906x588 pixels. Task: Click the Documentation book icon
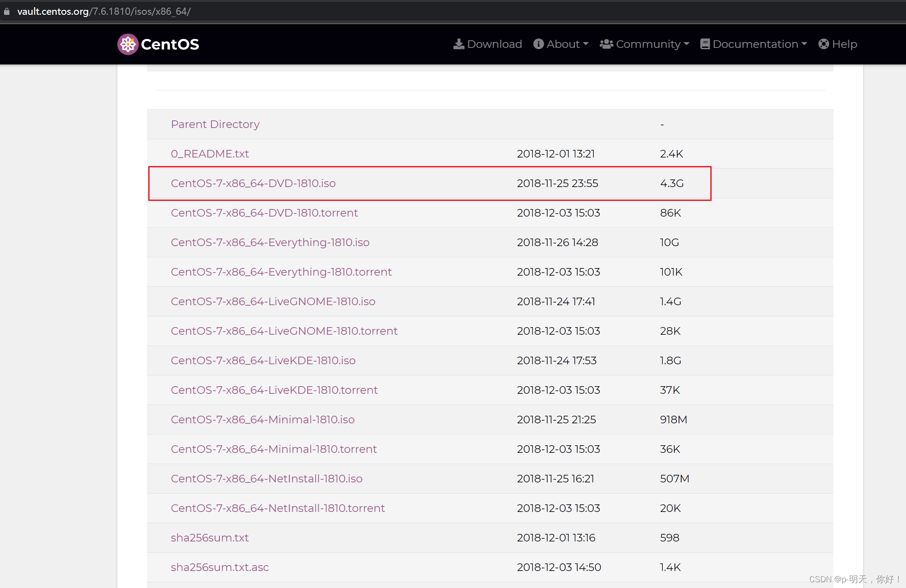705,44
